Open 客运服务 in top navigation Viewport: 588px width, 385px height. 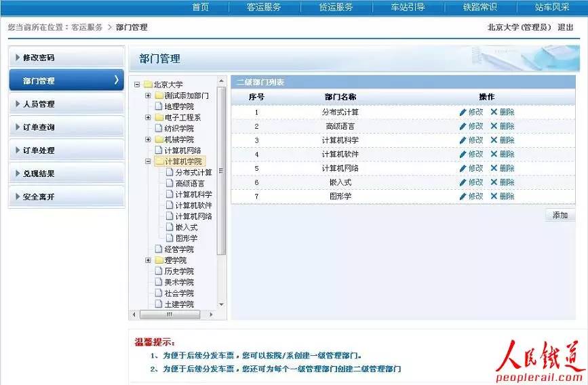(x=264, y=7)
